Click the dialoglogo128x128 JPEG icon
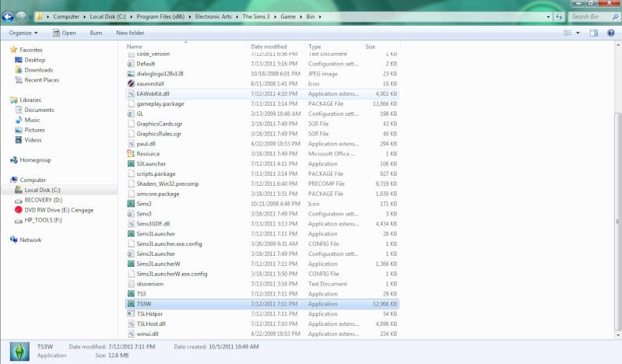This screenshot has width=622, height=364. coord(131,74)
